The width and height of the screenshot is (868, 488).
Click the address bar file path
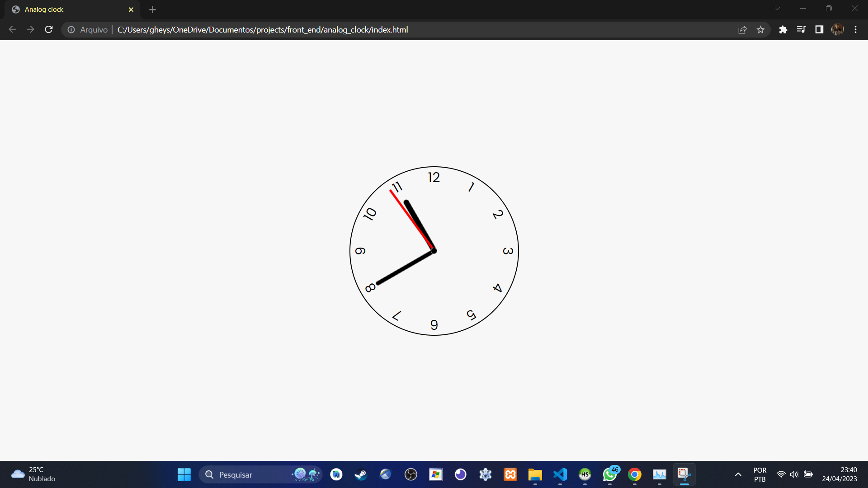(x=262, y=29)
